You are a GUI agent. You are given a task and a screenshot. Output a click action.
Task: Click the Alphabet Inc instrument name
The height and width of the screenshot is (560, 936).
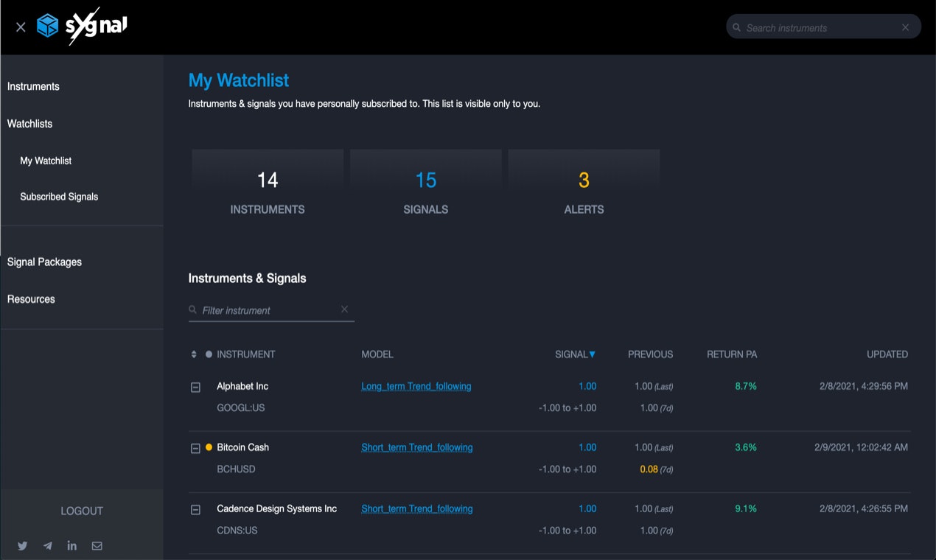(x=242, y=386)
